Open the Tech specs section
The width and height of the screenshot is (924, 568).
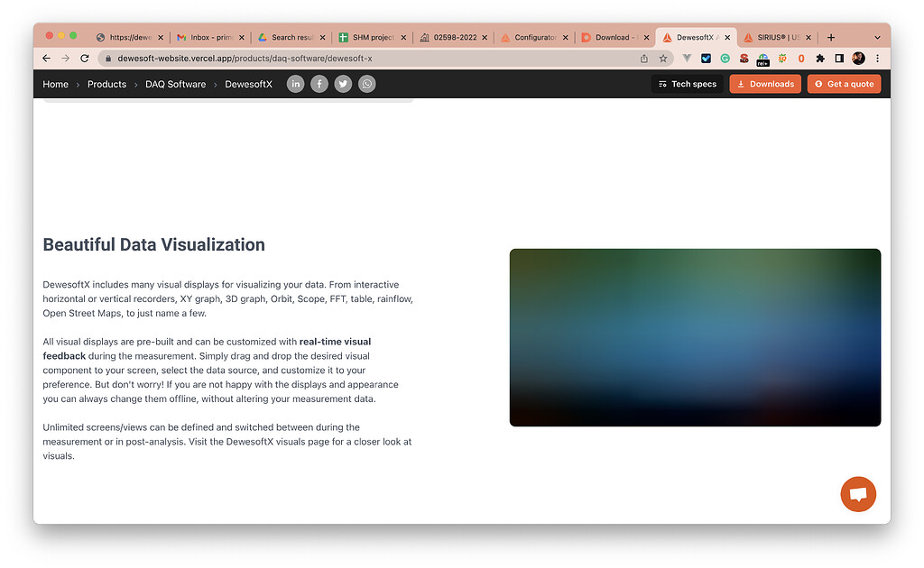[x=687, y=83]
